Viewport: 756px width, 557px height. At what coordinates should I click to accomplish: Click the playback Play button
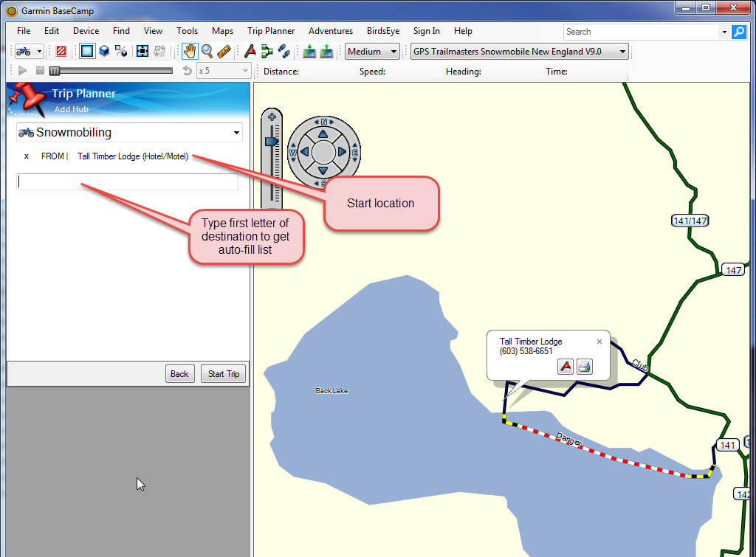(22, 71)
